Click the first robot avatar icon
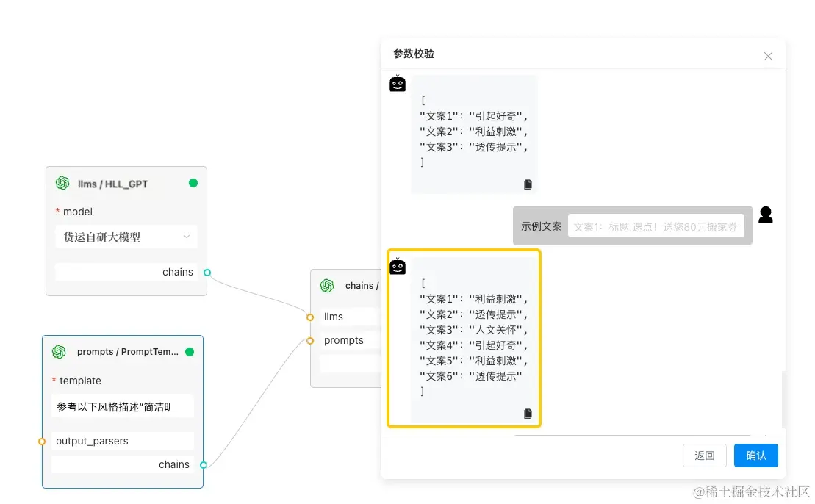The height and width of the screenshot is (504, 815). [x=398, y=84]
